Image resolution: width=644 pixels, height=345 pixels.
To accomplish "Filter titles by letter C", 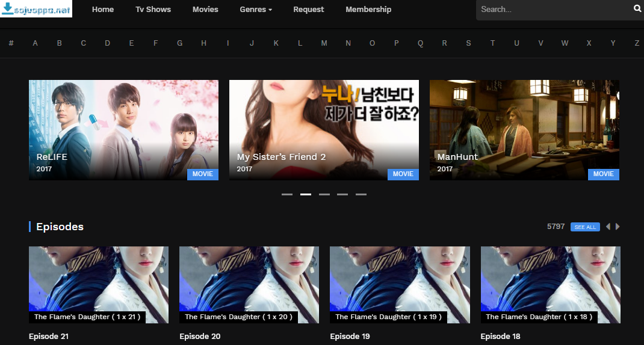I will [x=84, y=43].
